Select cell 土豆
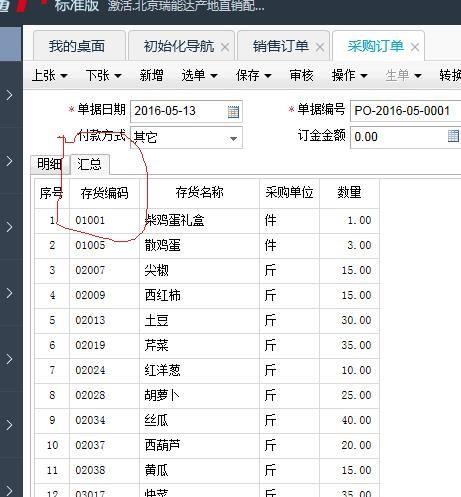 click(199, 321)
